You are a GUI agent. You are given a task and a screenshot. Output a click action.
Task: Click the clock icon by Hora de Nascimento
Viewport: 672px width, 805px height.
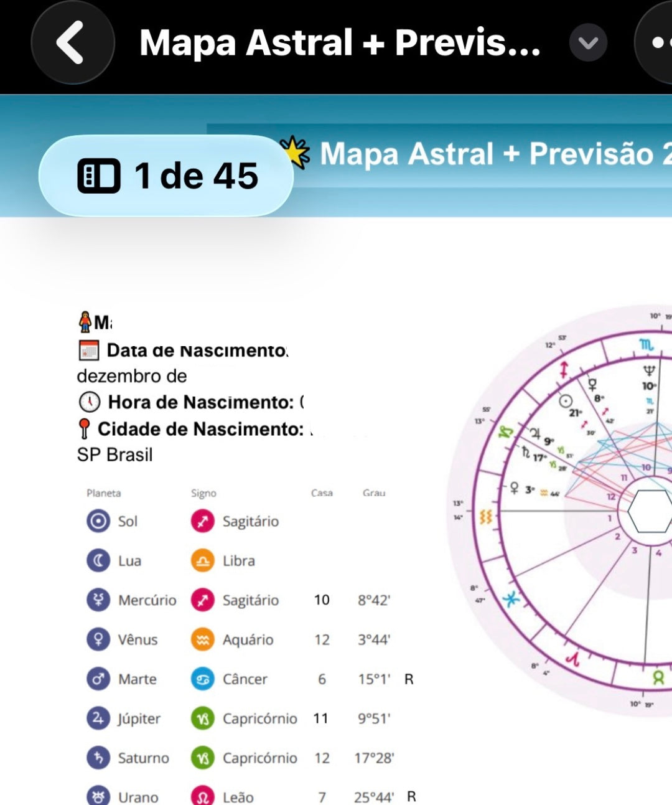(90, 402)
